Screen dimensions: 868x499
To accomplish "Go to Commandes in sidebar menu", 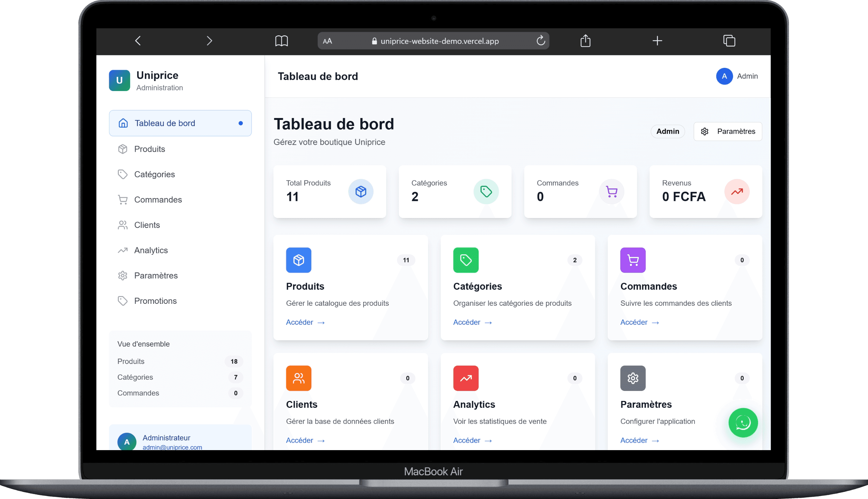I will (180, 199).
